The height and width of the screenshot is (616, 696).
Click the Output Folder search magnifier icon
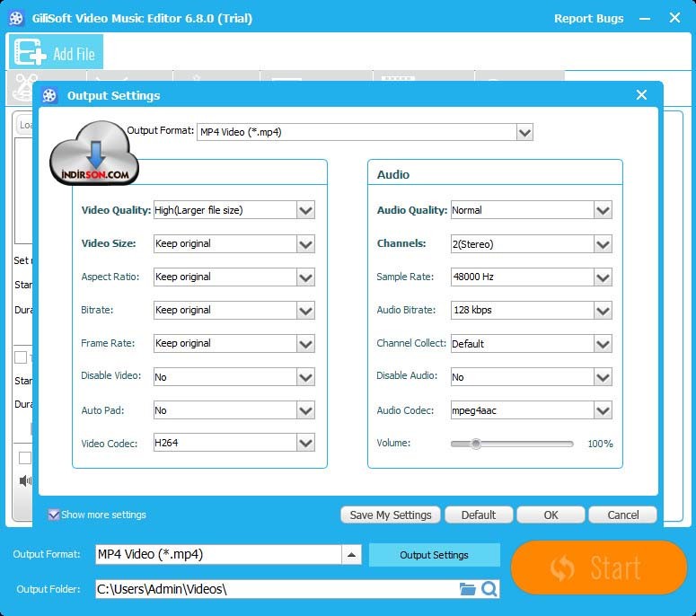pyautogui.click(x=489, y=589)
